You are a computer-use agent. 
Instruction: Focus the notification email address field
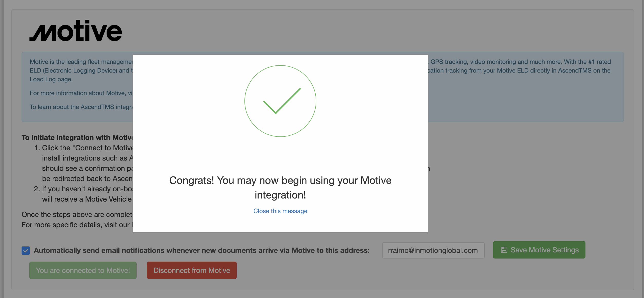pos(433,250)
